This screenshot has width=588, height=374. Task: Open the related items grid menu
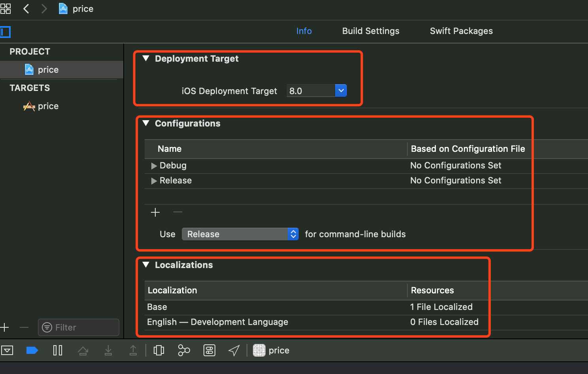5,9
